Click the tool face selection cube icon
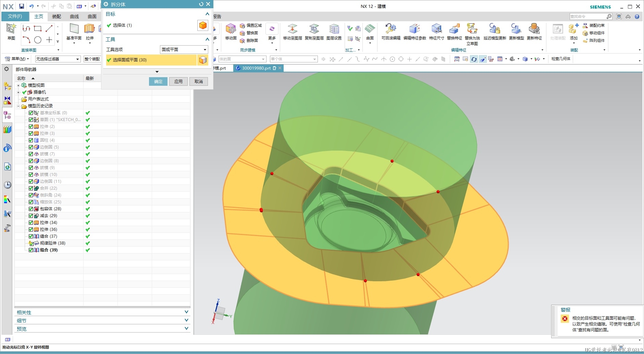 (203, 60)
